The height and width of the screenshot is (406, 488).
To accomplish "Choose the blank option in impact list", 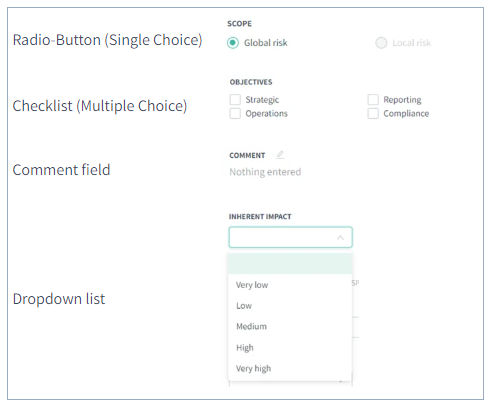I will click(290, 264).
